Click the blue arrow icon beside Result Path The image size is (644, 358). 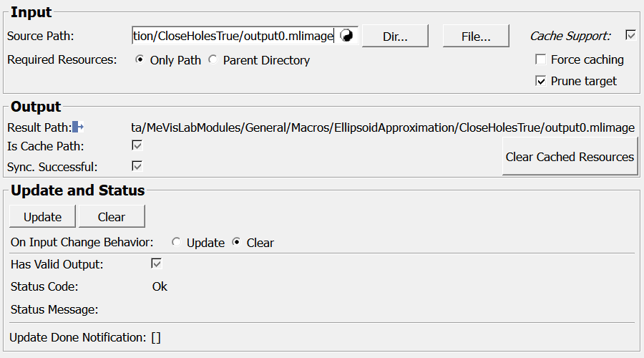pos(78,127)
